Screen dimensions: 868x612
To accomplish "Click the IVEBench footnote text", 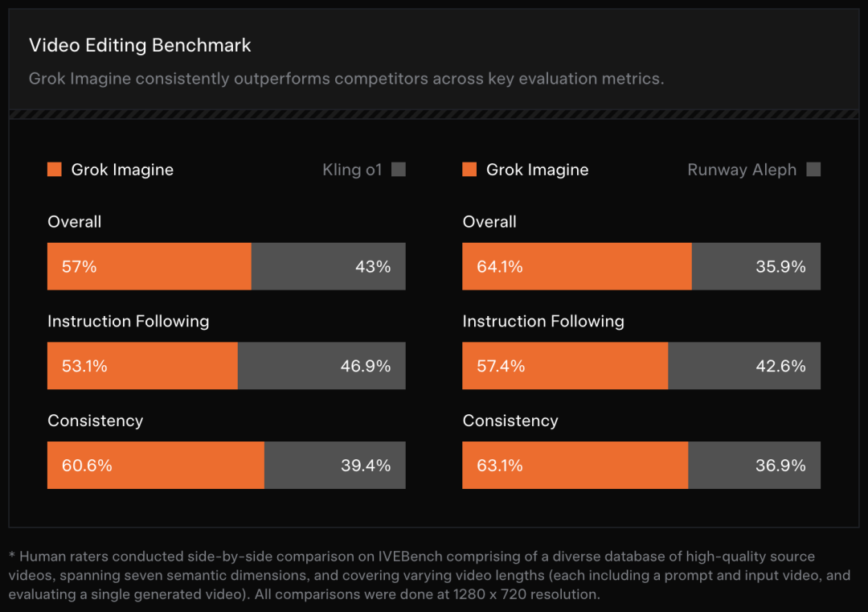I will pos(429,576).
